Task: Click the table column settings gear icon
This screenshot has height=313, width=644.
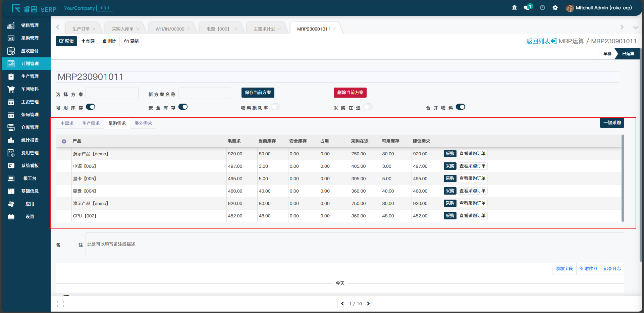Action: coord(64,141)
